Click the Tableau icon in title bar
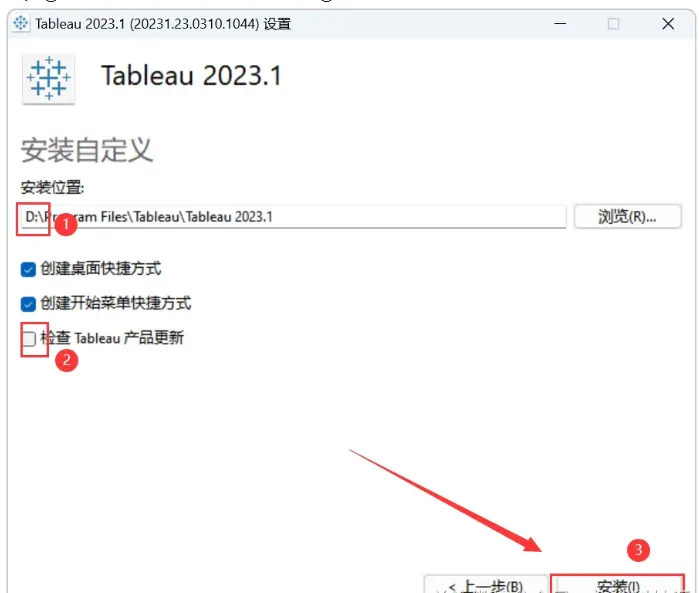Screen dimensions: 699x593 [x=21, y=23]
